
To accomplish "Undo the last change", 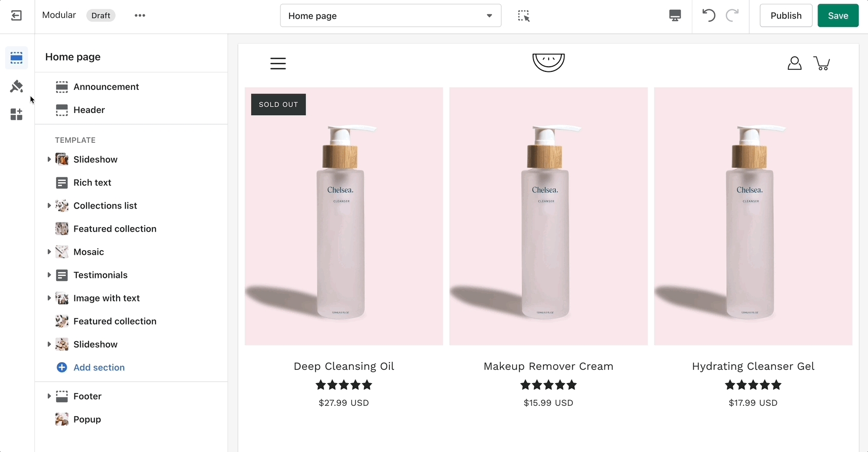I will point(709,15).
